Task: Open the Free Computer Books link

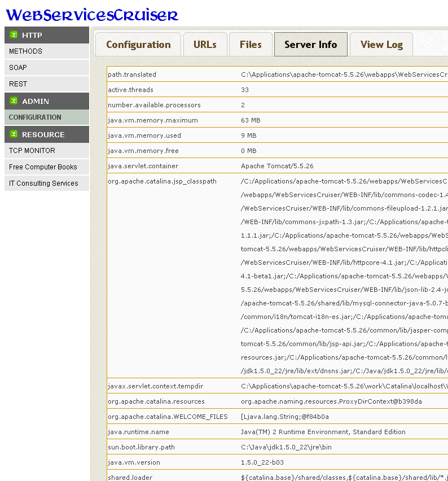Action: pyautogui.click(x=47, y=167)
